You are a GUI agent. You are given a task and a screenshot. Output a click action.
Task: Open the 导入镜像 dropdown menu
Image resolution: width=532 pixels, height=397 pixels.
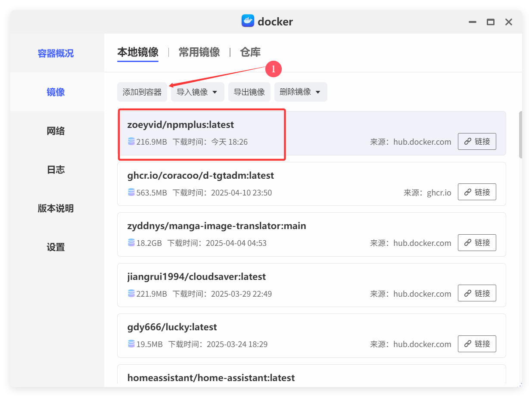click(x=197, y=92)
